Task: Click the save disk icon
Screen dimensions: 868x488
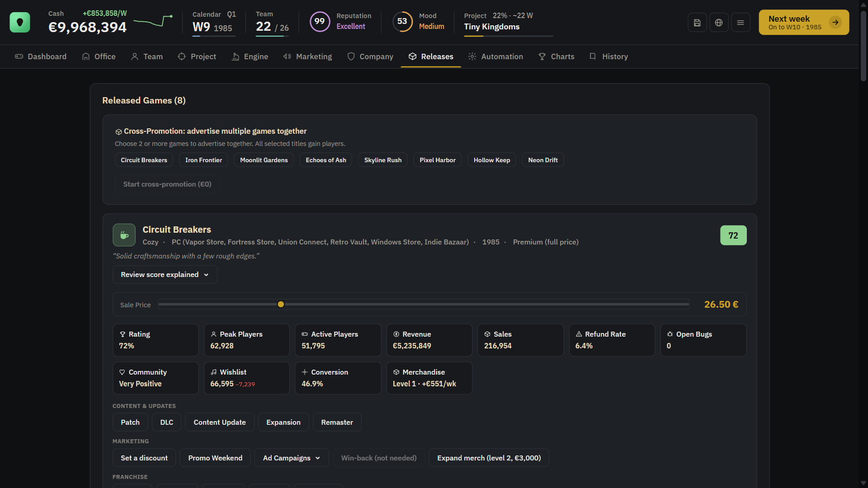Action: [697, 23]
